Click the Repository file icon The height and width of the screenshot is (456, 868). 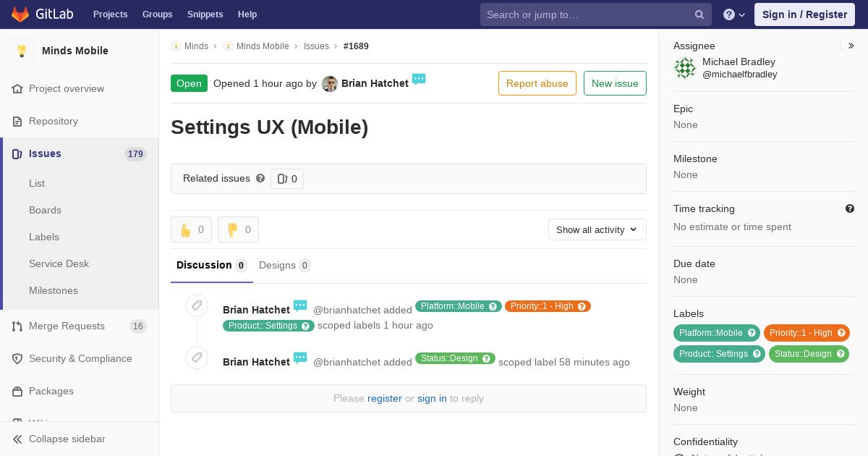17,121
